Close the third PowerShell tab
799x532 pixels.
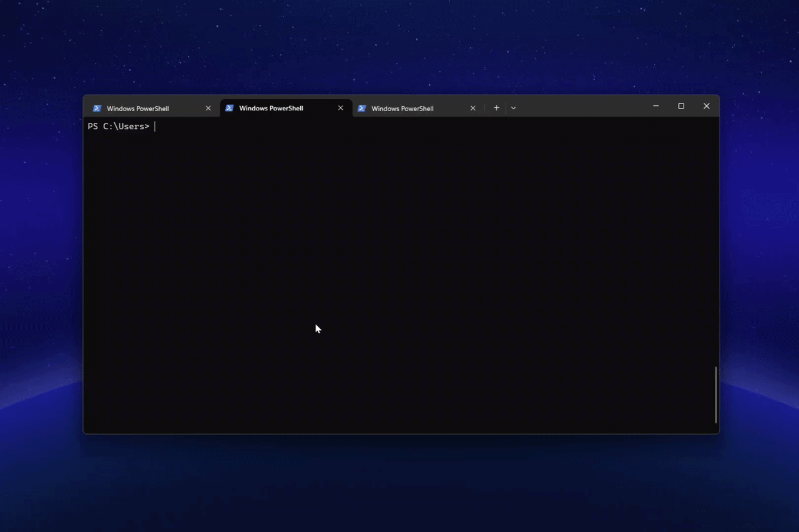pyautogui.click(x=473, y=109)
